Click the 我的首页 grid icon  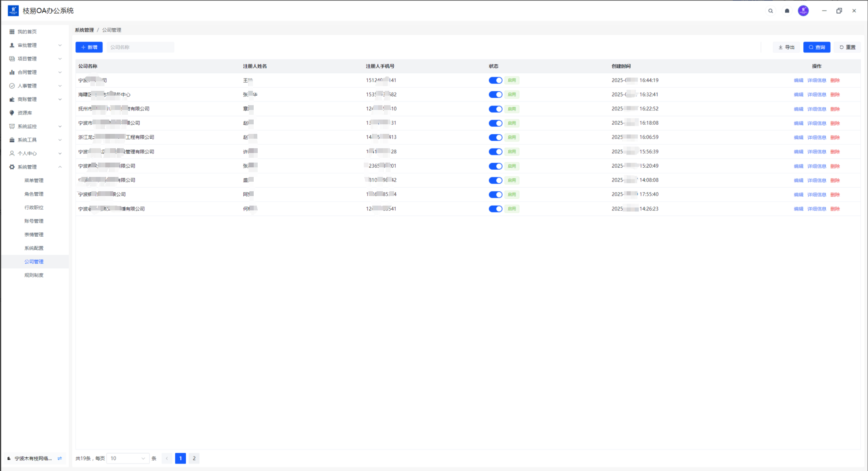click(12, 31)
